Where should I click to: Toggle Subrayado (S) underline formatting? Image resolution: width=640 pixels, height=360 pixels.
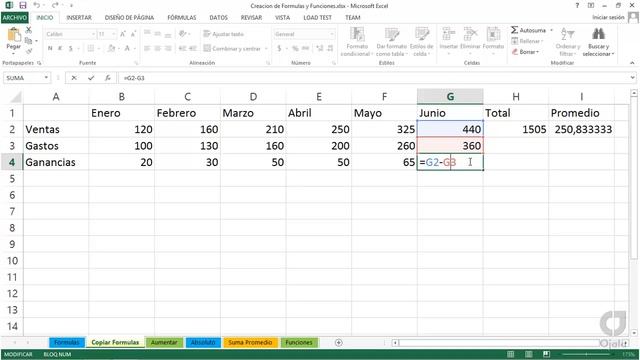pos(71,49)
